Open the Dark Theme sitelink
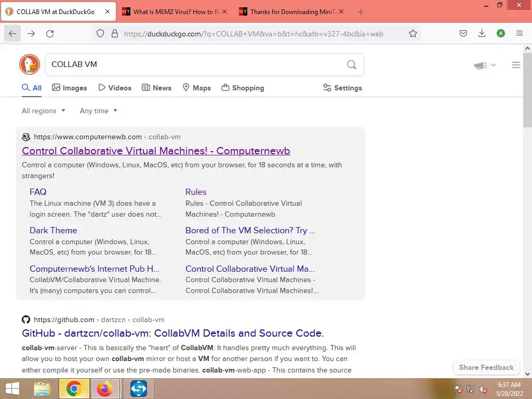 click(x=54, y=230)
